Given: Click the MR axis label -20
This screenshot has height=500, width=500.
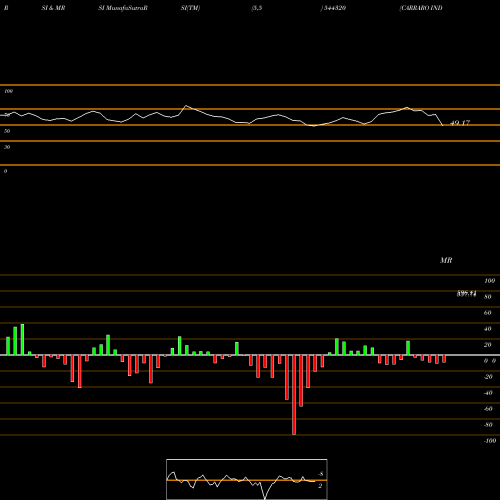Looking at the screenshot, I should tap(488, 377).
